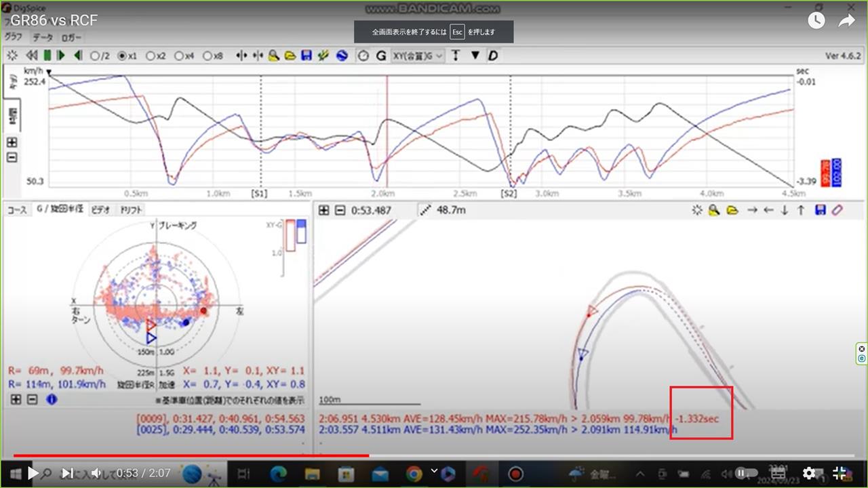Open the XY(合算)G dropdown

click(x=418, y=56)
